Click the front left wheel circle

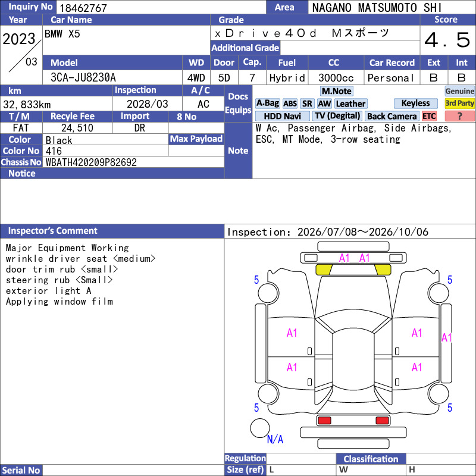(268, 293)
